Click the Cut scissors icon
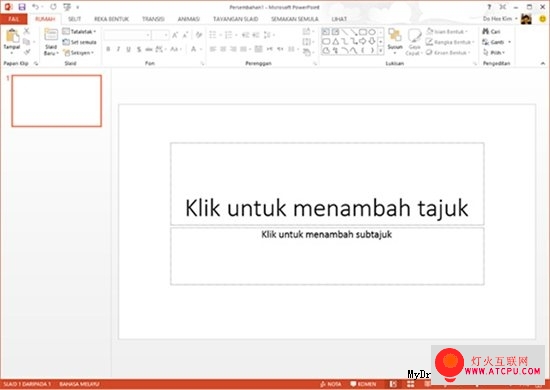 27,31
